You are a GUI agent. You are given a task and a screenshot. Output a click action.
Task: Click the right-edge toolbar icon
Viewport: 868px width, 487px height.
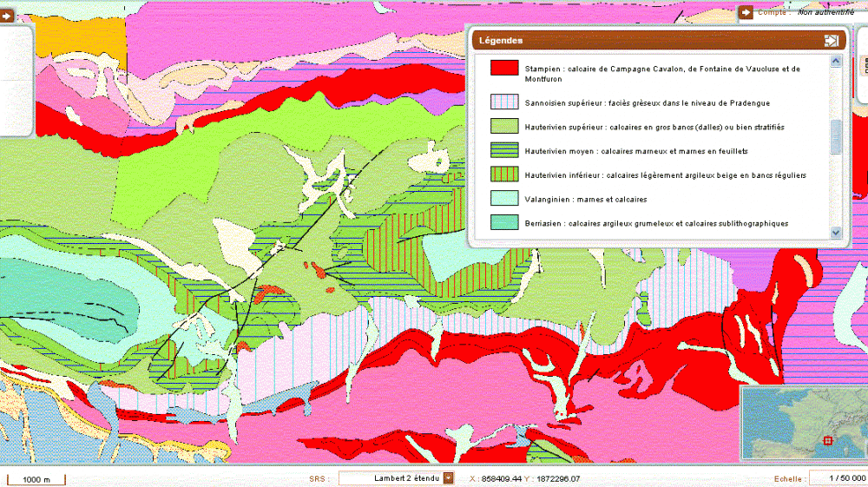pyautogui.click(x=864, y=66)
